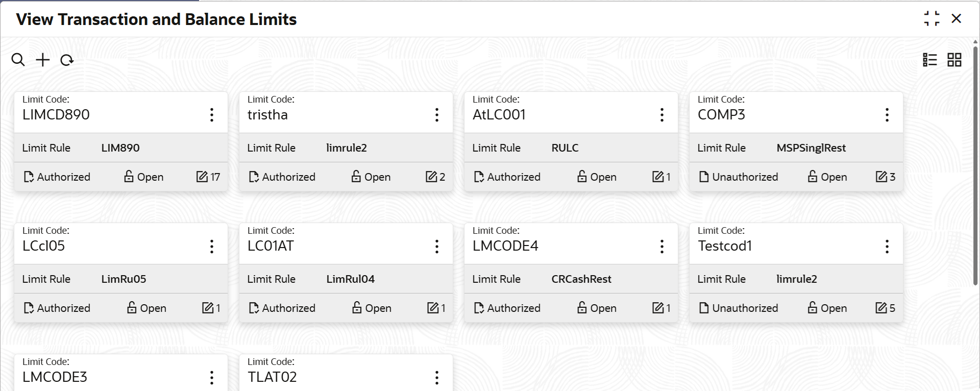Open the search magnifier icon
The height and width of the screenshot is (391, 980).
[x=18, y=60]
